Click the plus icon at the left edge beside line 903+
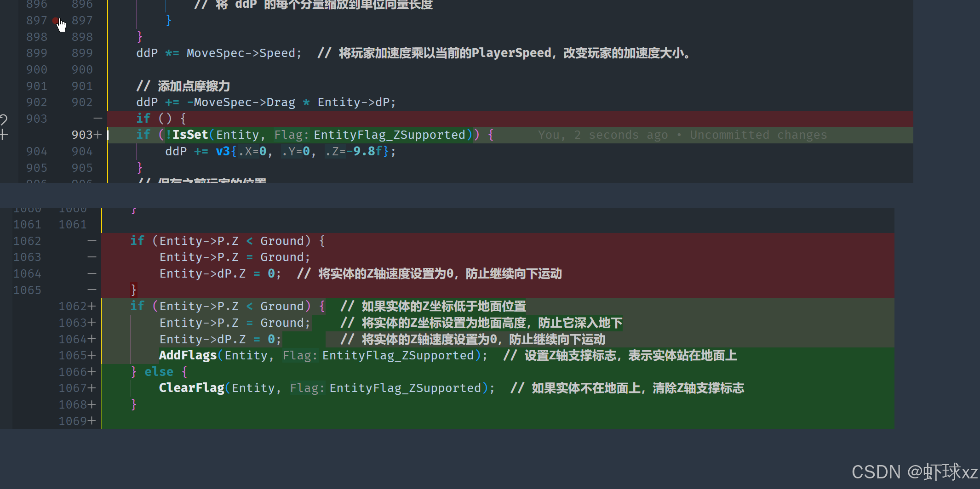The height and width of the screenshot is (489, 980). click(4, 135)
